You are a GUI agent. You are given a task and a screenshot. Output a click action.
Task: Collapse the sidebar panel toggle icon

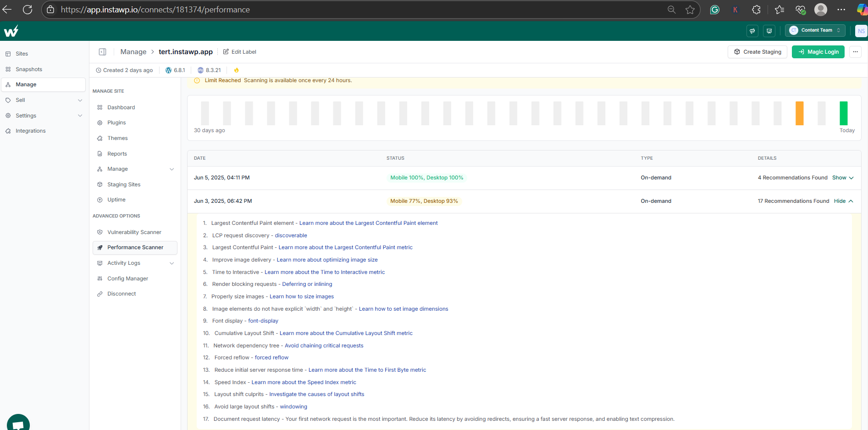[x=102, y=52]
